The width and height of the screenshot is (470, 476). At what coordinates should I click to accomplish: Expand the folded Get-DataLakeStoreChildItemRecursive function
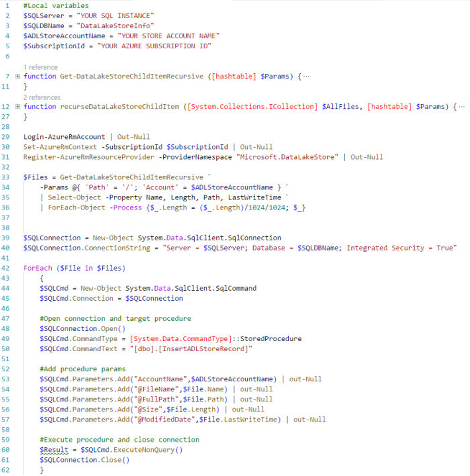point(17,77)
